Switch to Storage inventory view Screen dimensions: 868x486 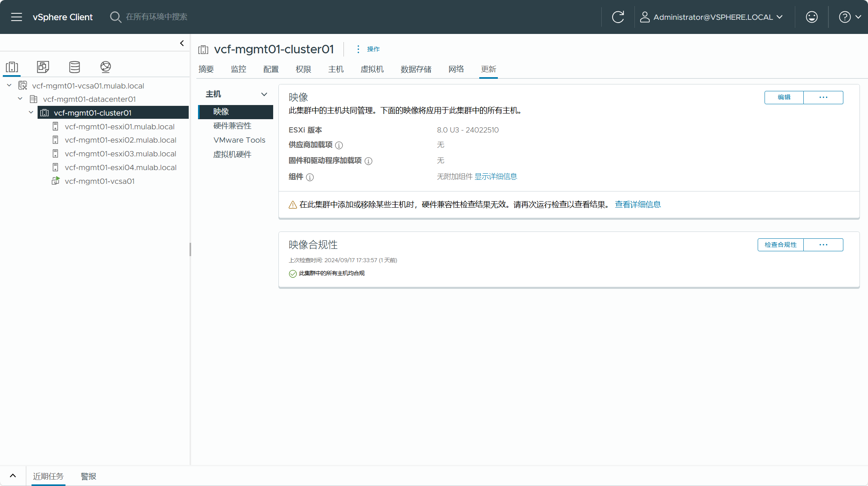[x=74, y=67]
